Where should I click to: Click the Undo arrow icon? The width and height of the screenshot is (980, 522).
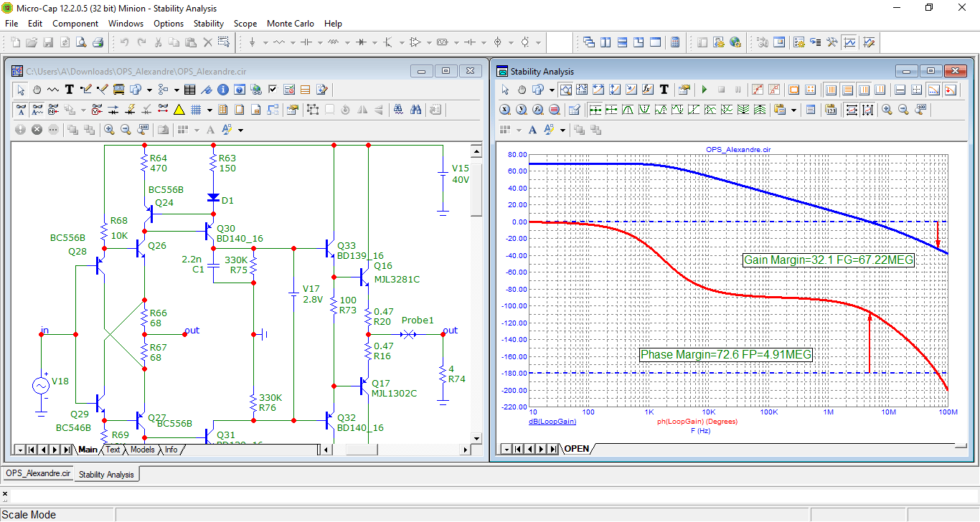[x=124, y=42]
